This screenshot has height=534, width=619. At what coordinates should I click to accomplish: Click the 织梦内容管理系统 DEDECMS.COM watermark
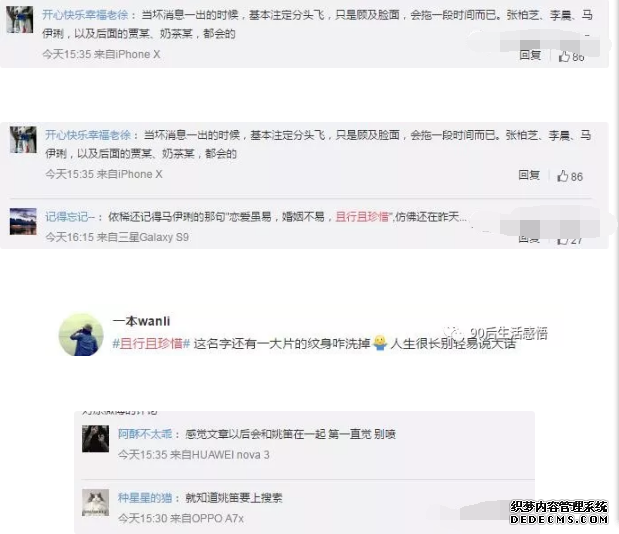point(559,512)
